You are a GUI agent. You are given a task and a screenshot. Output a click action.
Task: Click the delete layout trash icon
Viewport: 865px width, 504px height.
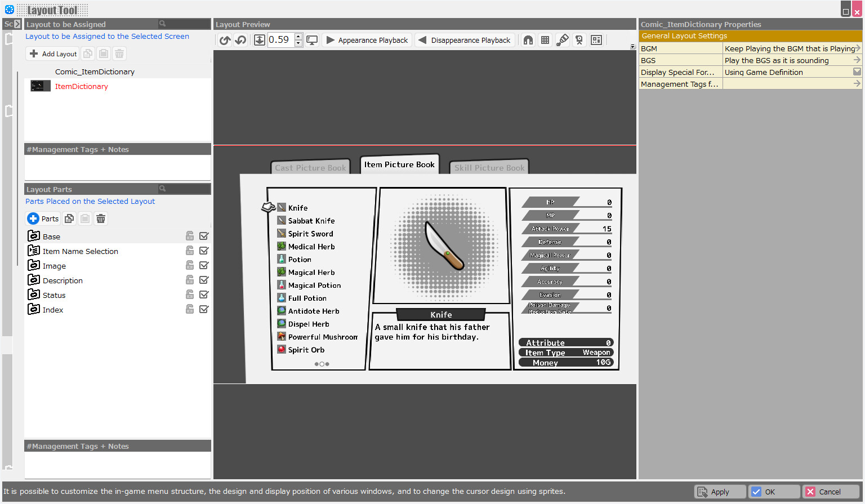click(x=119, y=53)
